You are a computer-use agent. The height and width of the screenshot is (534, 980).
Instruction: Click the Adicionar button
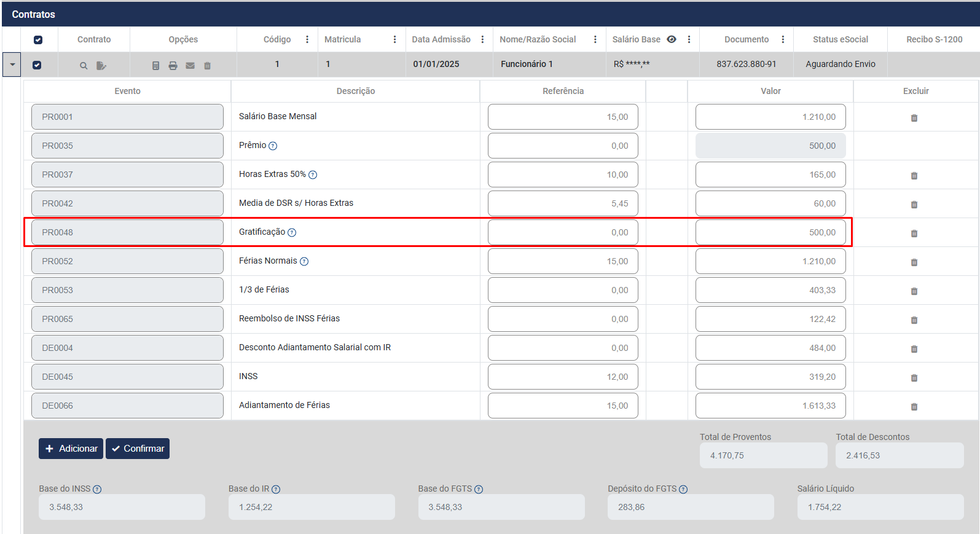tap(71, 449)
